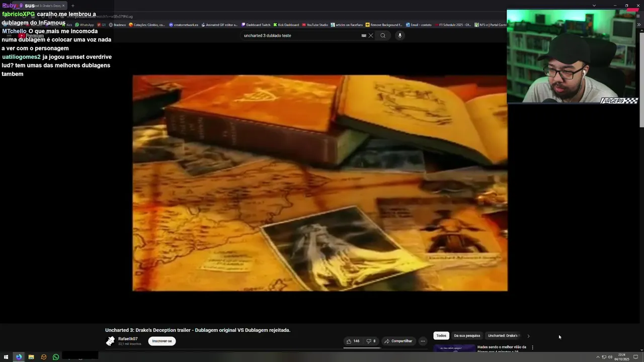The width and height of the screenshot is (644, 362).
Task: Open Rafaellk07 channel avatar
Action: [110, 341]
